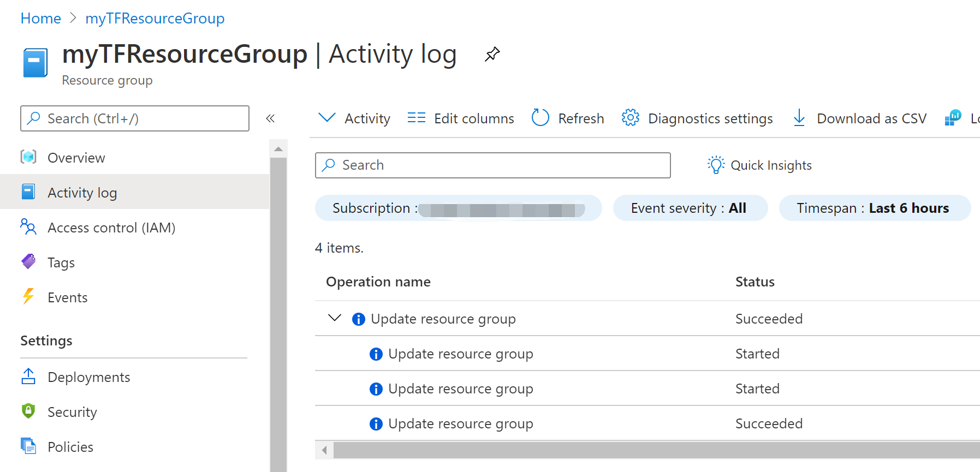Open the Subscription filter pill
Viewport: 980px width, 472px height.
click(x=458, y=208)
